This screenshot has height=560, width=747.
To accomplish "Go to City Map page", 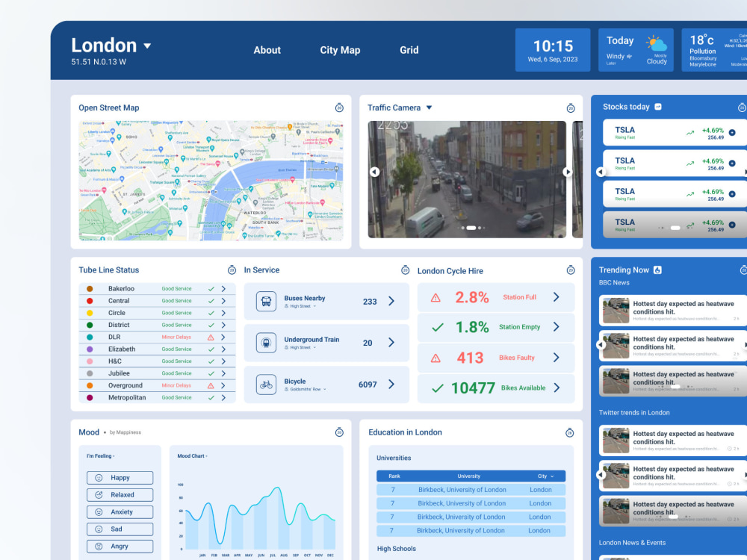I will 340,50.
